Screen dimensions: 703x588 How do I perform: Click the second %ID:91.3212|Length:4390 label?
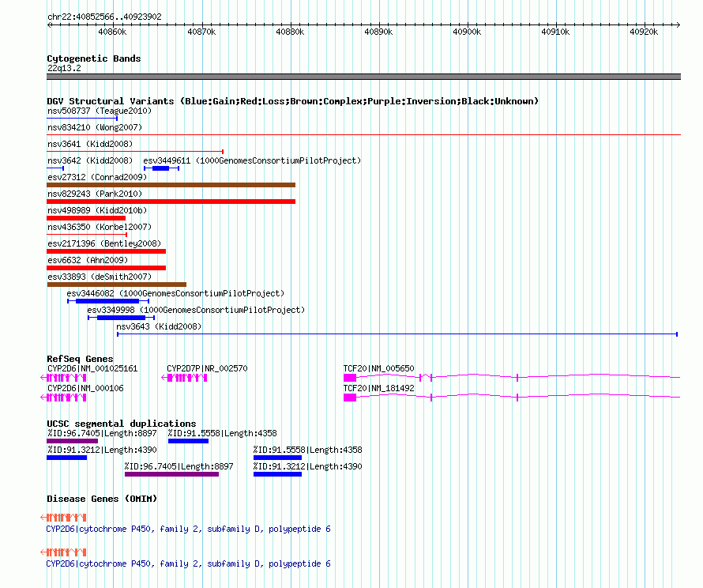click(307, 466)
